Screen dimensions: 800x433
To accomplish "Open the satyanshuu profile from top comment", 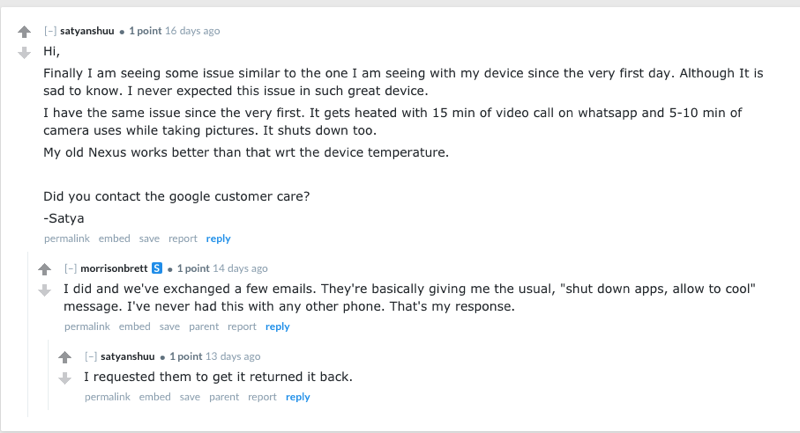I will coord(87,31).
